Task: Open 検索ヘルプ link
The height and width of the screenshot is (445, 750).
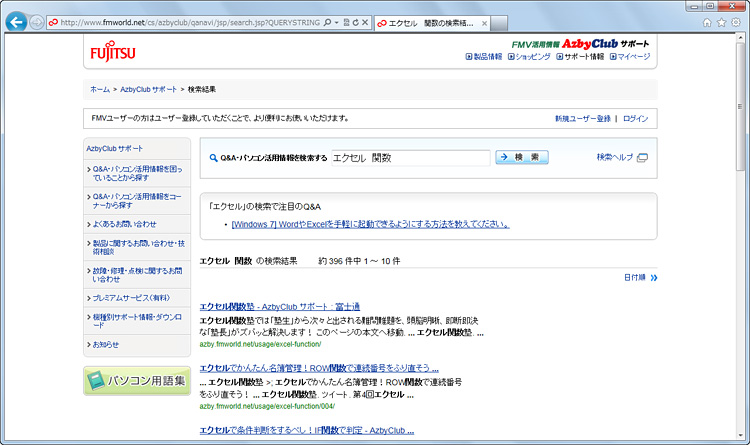Action: tap(615, 157)
